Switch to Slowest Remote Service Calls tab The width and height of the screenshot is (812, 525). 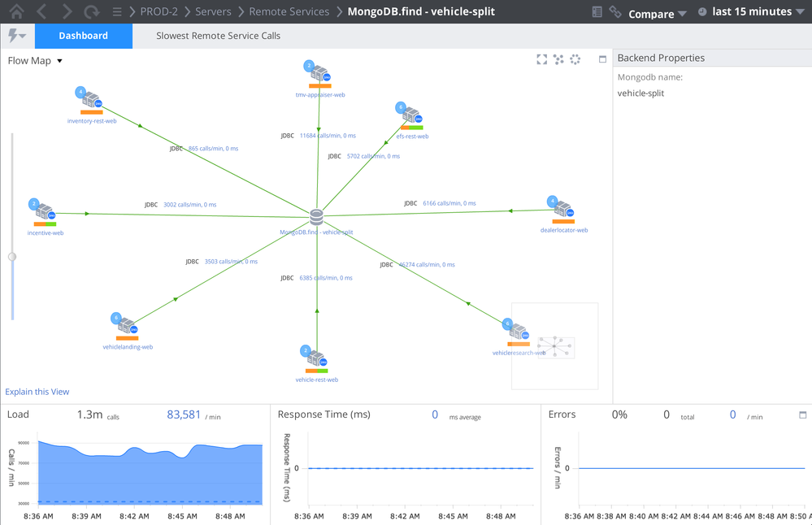[x=218, y=36]
